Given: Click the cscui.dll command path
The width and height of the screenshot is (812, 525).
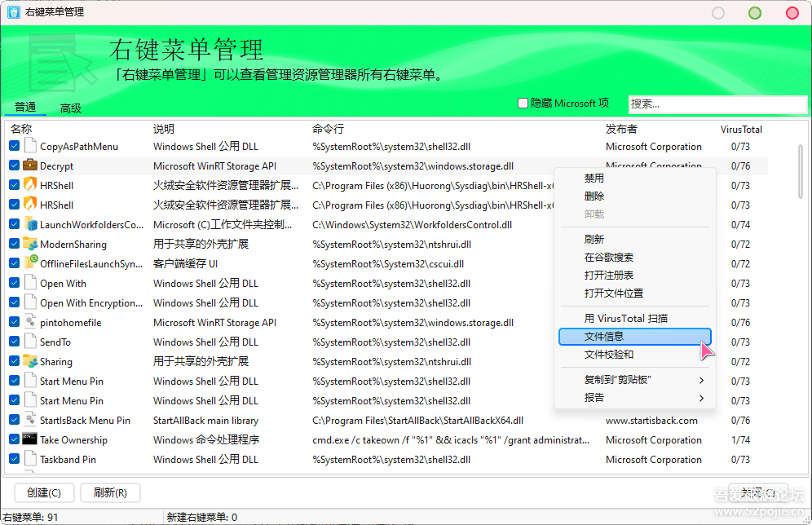Looking at the screenshot, I should [388, 264].
